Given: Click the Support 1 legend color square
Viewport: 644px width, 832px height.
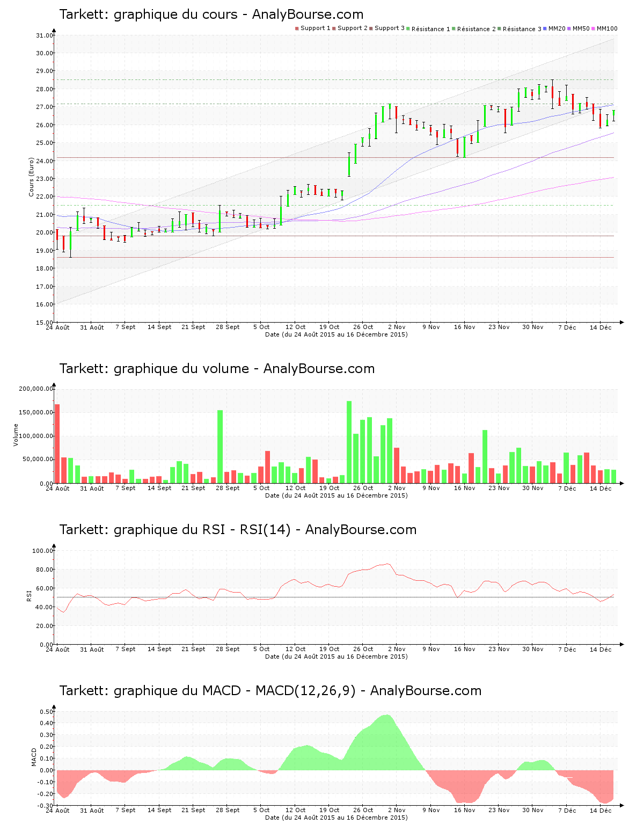Looking at the screenshot, I should [297, 28].
